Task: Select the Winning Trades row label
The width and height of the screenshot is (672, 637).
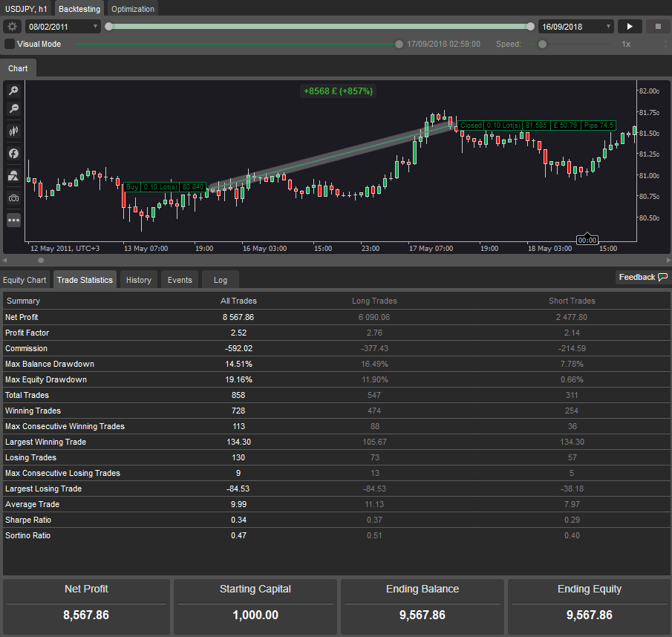Action: click(x=33, y=411)
